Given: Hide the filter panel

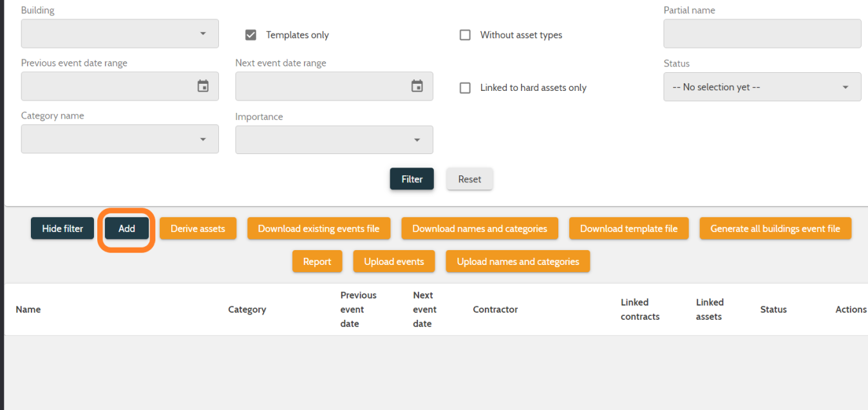Looking at the screenshot, I should (x=62, y=228).
